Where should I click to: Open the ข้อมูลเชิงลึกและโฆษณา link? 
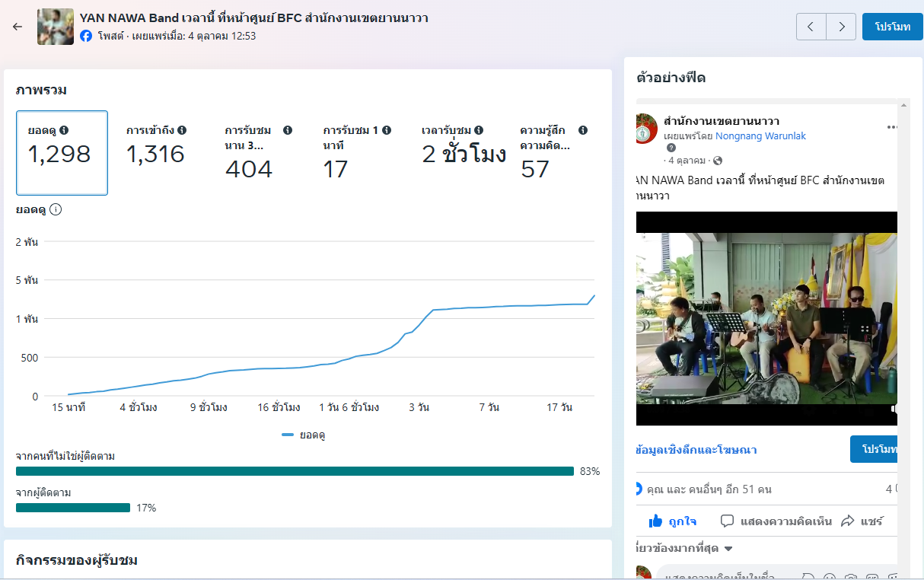pos(696,450)
